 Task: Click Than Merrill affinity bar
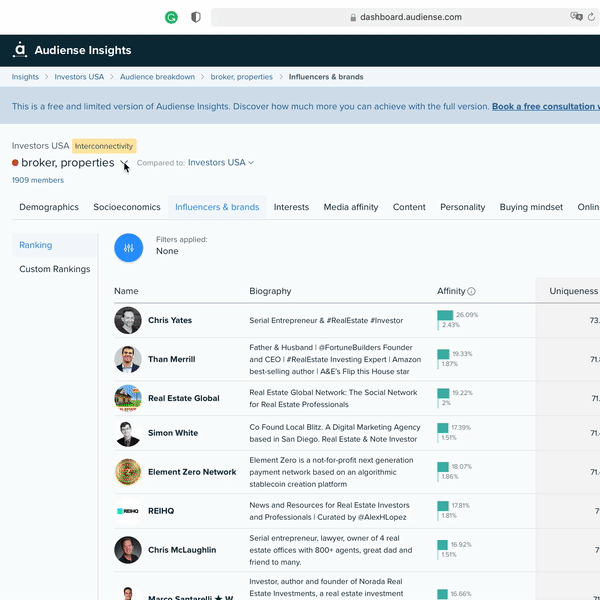pos(443,354)
